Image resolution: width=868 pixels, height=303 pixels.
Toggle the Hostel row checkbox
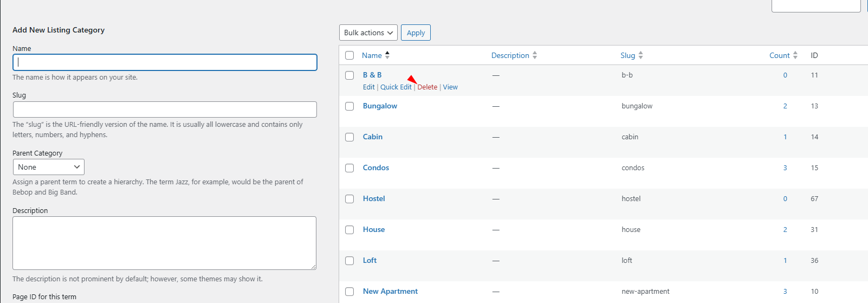[x=349, y=199]
